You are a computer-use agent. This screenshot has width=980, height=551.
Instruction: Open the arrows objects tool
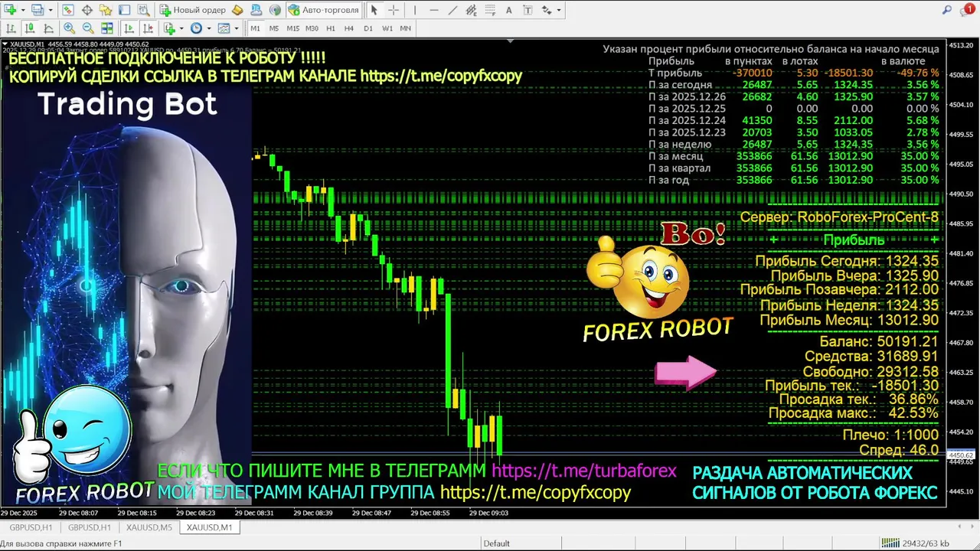(x=546, y=10)
